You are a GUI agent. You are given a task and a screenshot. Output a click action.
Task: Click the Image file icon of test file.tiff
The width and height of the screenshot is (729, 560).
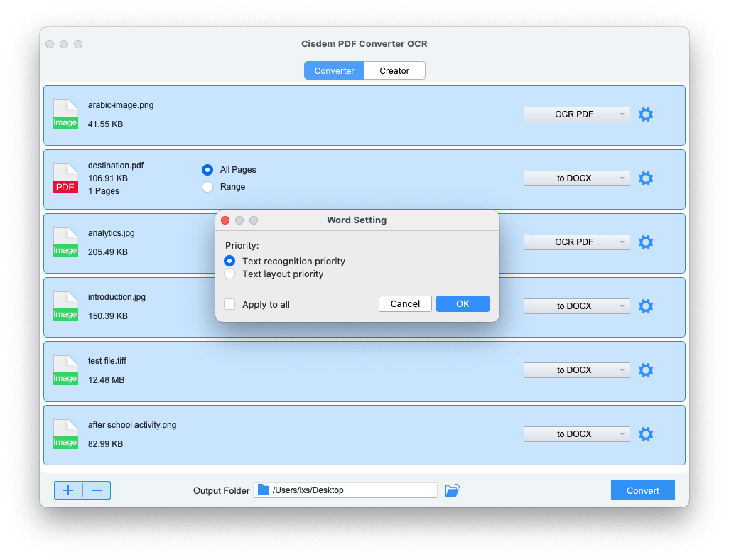click(x=65, y=370)
